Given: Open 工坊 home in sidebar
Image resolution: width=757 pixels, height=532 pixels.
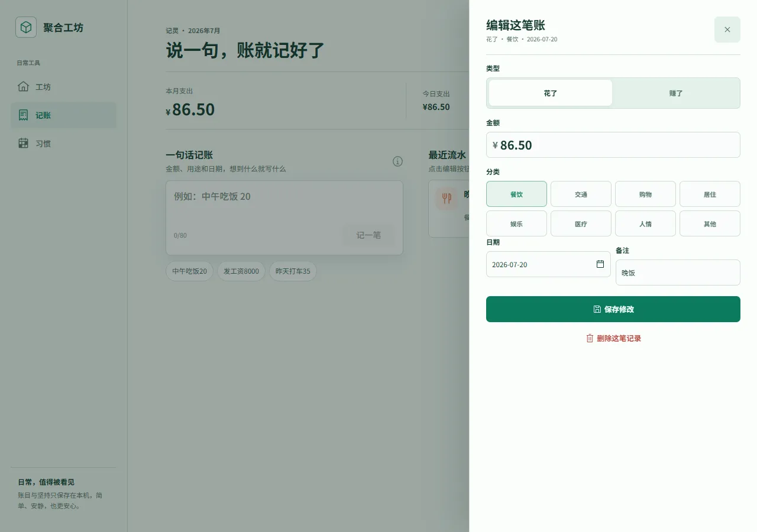Looking at the screenshot, I should tap(63, 87).
